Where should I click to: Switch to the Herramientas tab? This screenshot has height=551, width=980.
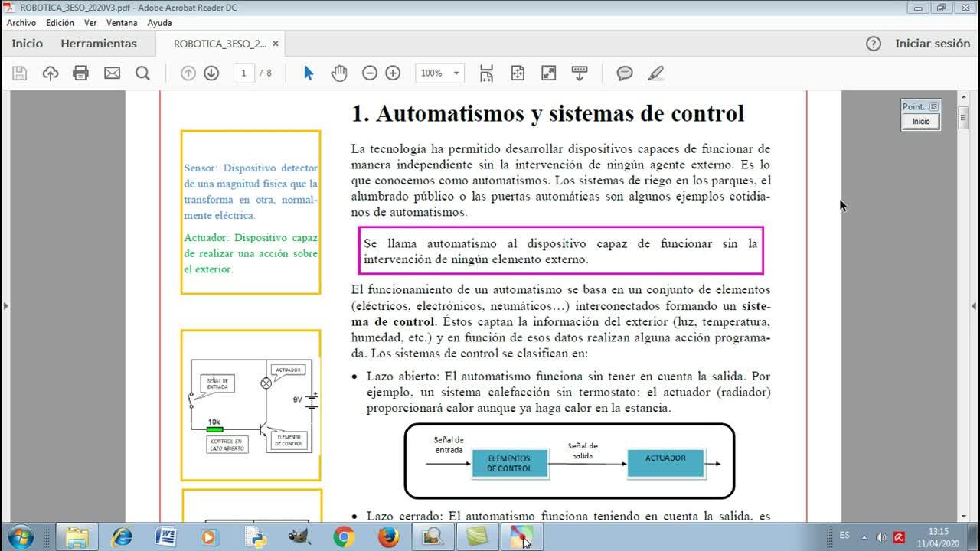point(99,44)
